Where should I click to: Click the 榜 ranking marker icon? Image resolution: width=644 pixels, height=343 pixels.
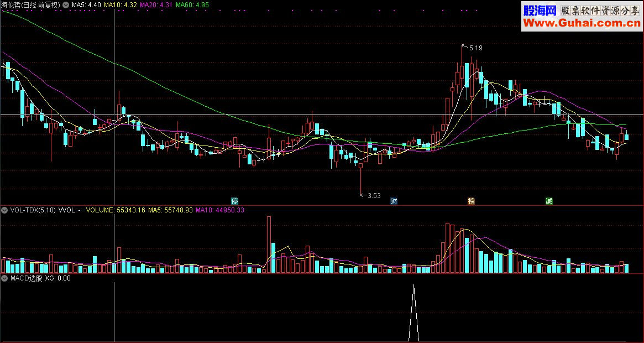[x=472, y=201]
